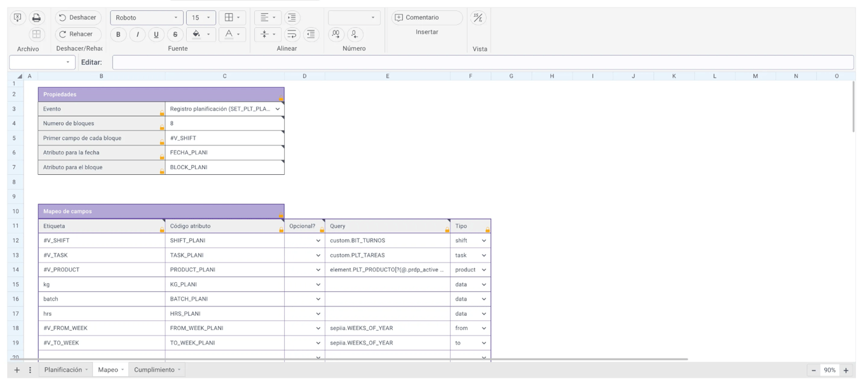Click the cell custom.BIT_TURNOS
Viewport: 868px width, 389px height.
(x=388, y=241)
